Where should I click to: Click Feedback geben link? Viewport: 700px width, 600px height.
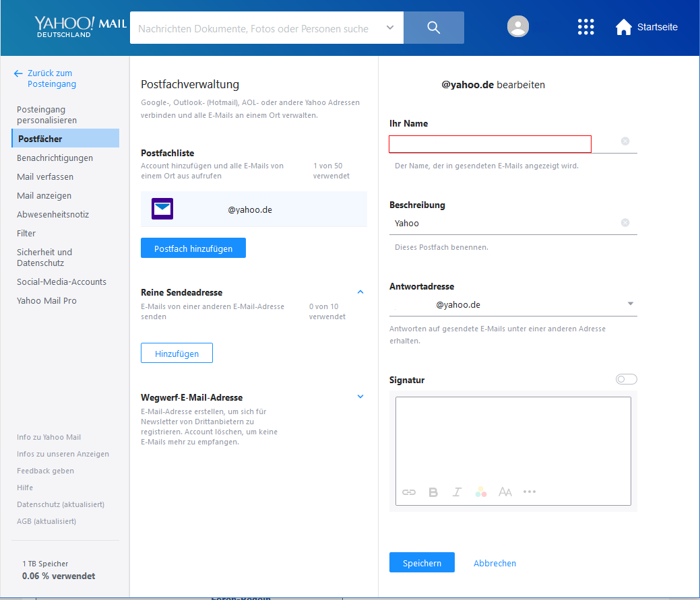[x=46, y=471]
